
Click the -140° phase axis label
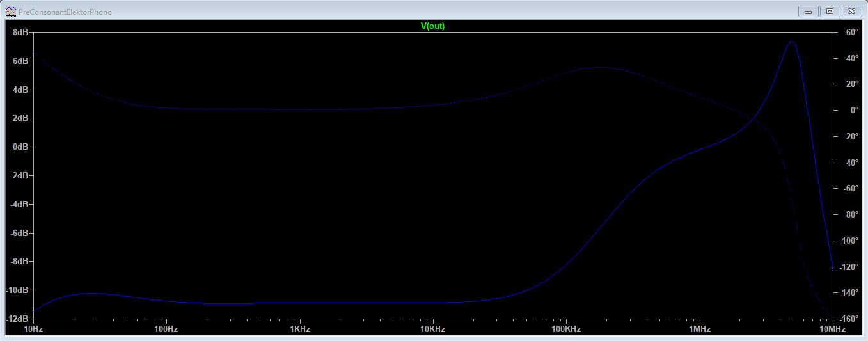(x=849, y=293)
